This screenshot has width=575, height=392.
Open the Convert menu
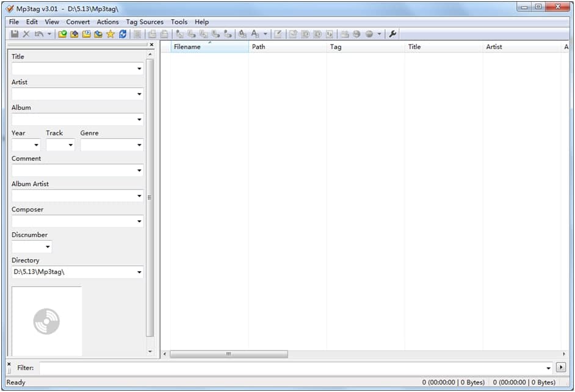click(x=78, y=22)
